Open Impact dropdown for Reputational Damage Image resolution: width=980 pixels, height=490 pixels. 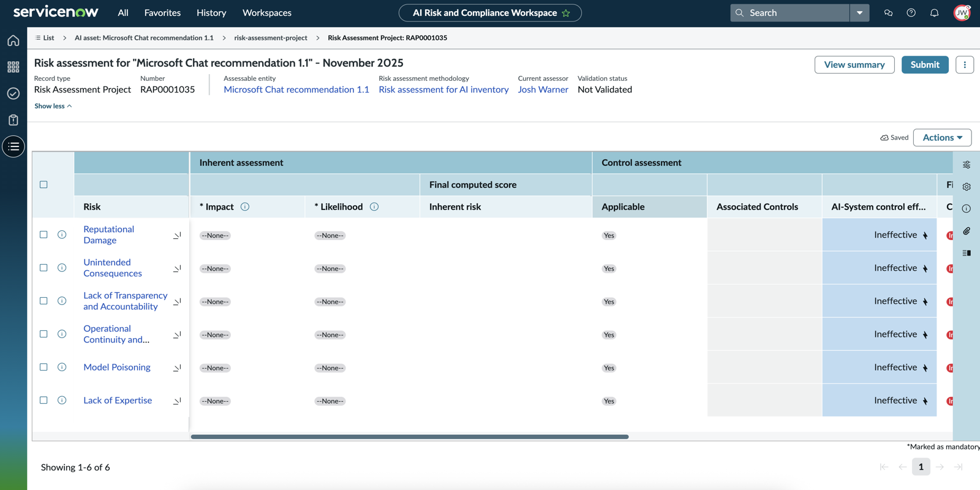coord(215,235)
